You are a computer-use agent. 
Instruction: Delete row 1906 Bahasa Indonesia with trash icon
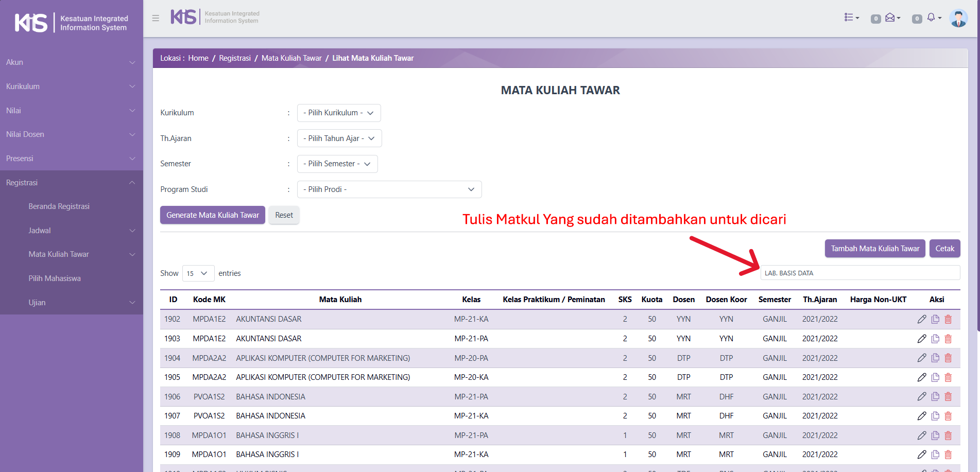point(948,397)
